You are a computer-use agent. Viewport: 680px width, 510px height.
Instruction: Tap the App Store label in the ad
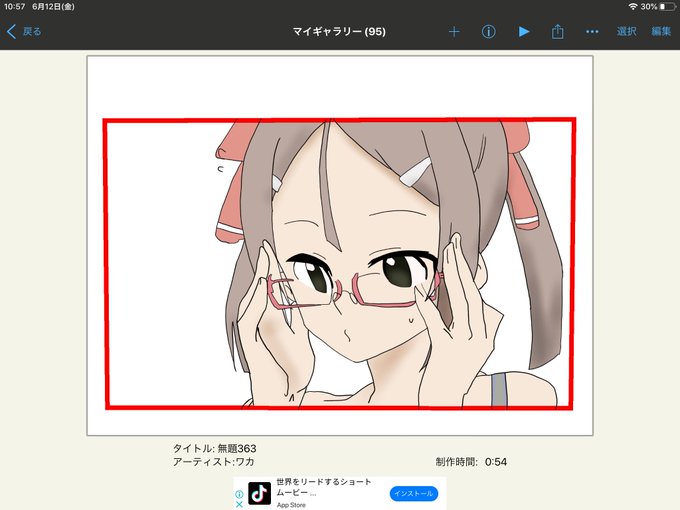pos(291,505)
